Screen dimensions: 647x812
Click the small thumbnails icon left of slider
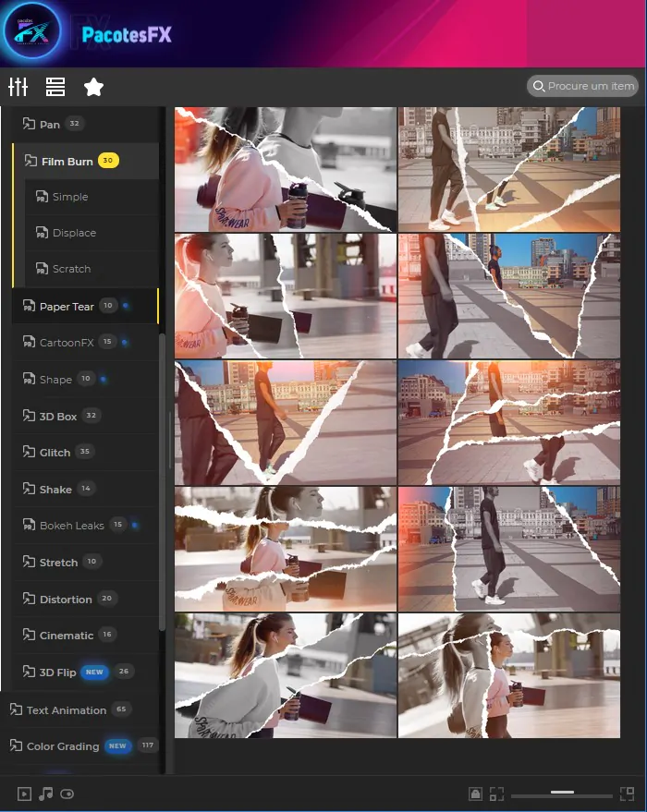497,794
